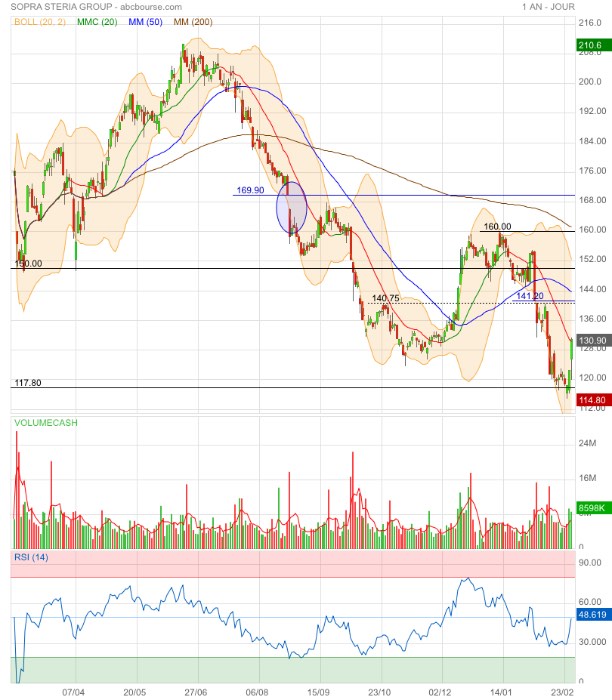Select the 1 AN - JOUR period label
This screenshot has width=612, height=700.
(548, 7)
